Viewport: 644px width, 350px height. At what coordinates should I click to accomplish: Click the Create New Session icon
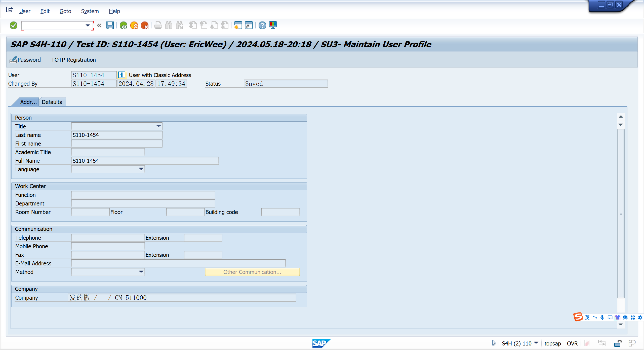(x=238, y=25)
